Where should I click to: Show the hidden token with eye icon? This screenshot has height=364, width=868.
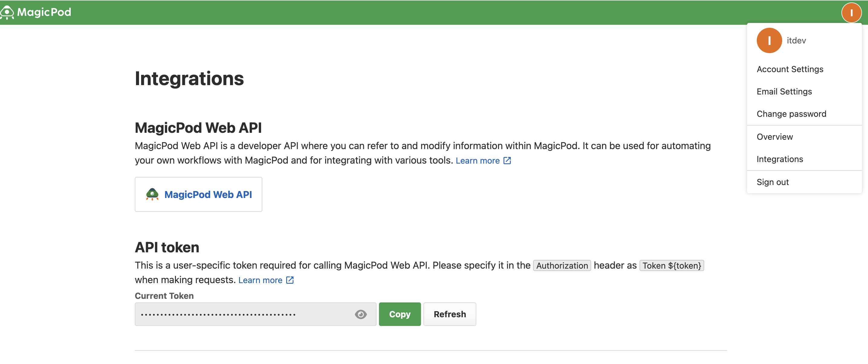pos(361,314)
